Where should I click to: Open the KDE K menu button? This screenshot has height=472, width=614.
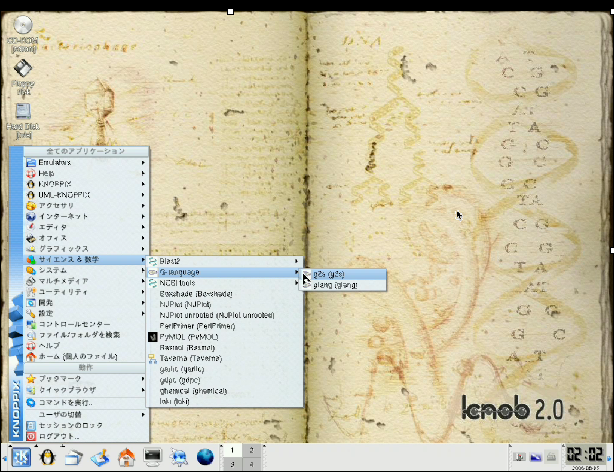click(21, 457)
